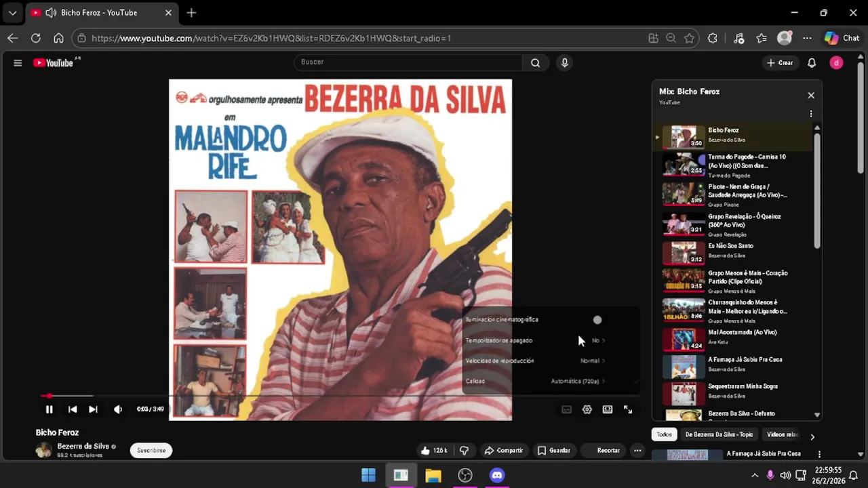Close the Mix: Bicho Feroz playlist panel

pos(811,96)
